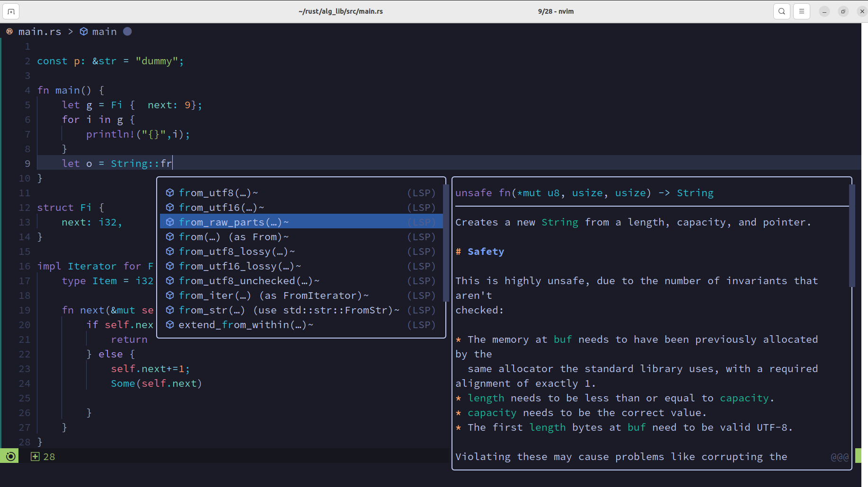Choose from(…) (as From) completion
868x487 pixels.
pyautogui.click(x=301, y=236)
